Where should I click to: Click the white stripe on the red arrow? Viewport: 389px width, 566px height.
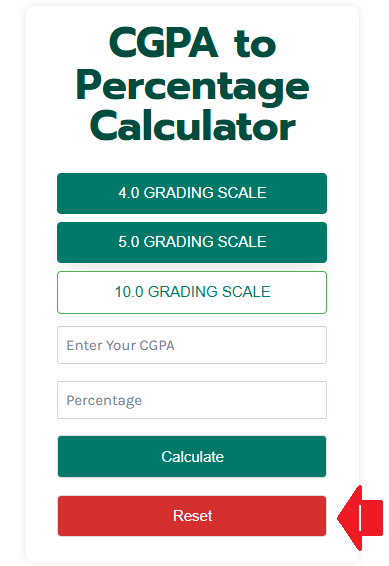click(360, 518)
